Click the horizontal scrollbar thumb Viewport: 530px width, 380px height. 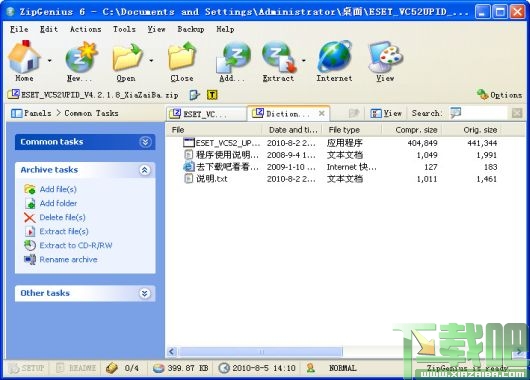click(x=261, y=352)
